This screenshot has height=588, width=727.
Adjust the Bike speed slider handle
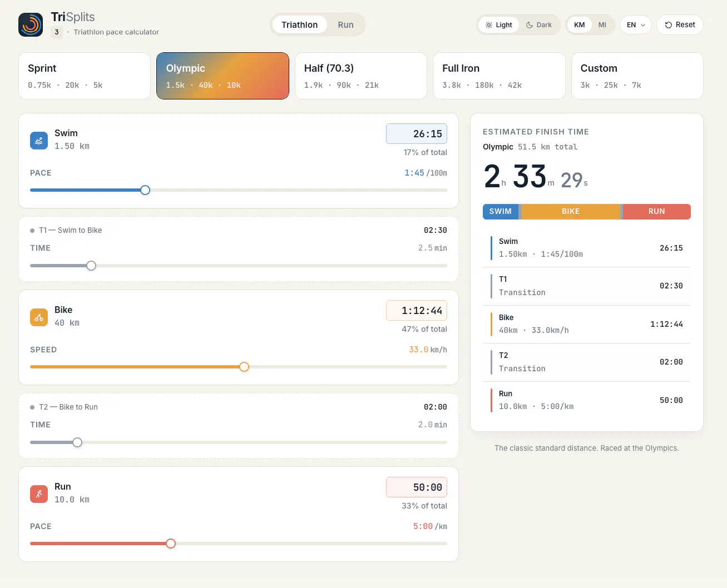[244, 367]
